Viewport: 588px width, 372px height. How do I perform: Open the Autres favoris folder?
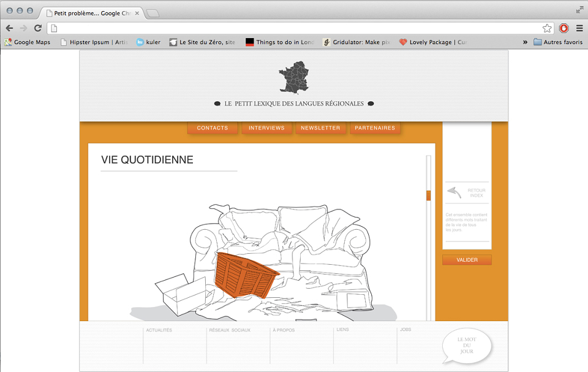558,42
